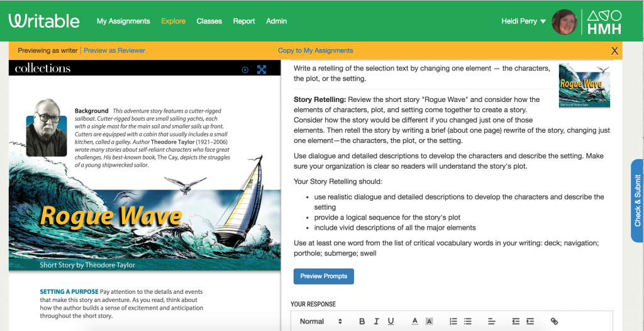Image resolution: width=644 pixels, height=331 pixels.
Task: Open Heidi Perry profile photo
Action: tap(565, 22)
